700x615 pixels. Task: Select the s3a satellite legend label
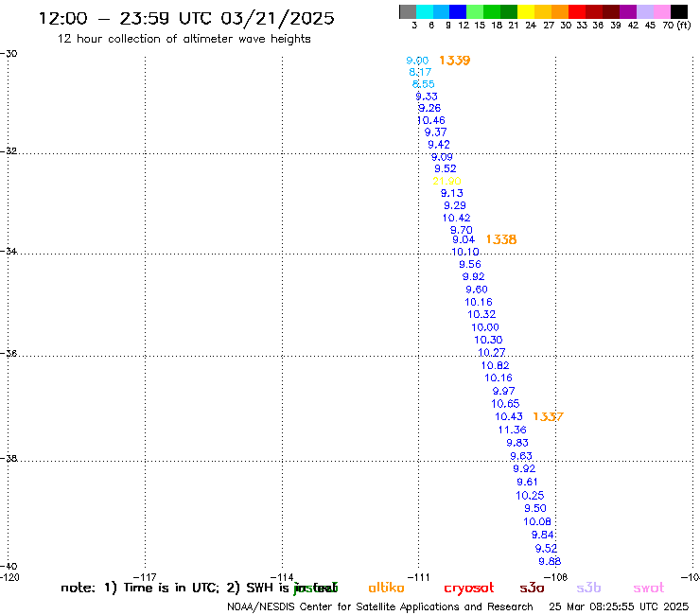click(x=532, y=589)
